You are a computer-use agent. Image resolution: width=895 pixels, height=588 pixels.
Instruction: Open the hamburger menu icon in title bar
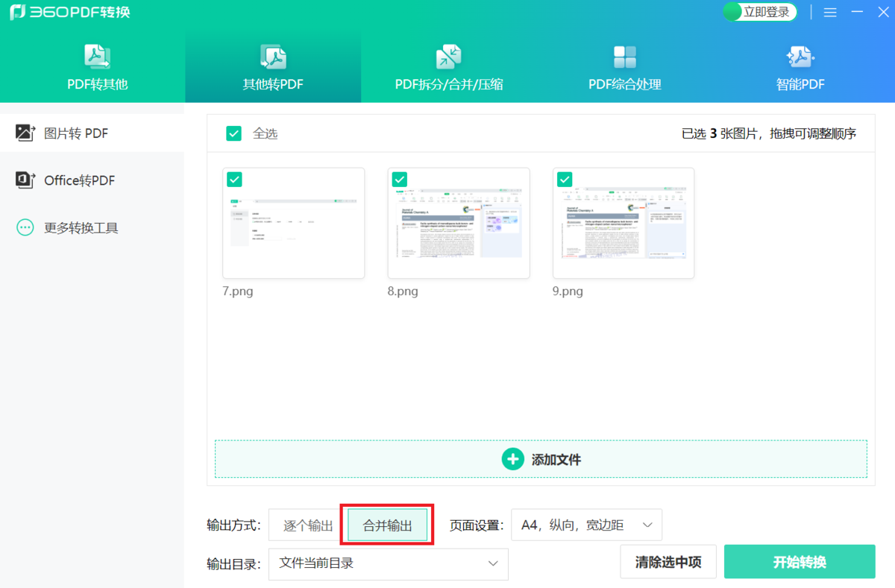(x=830, y=13)
